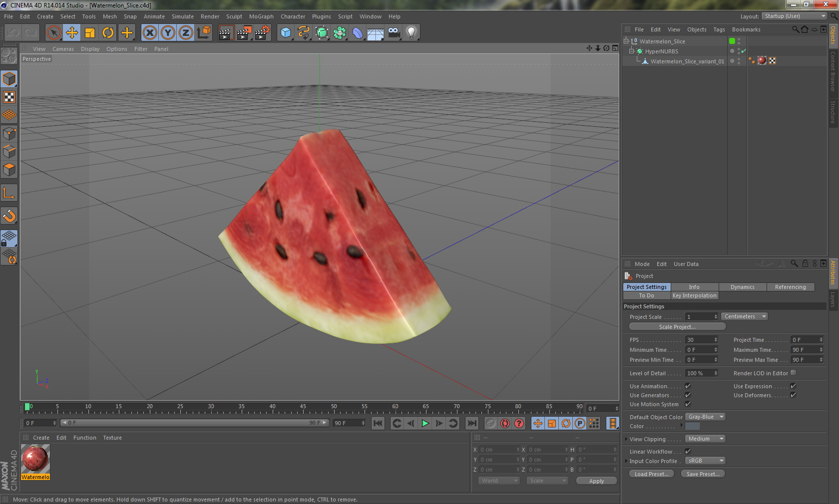The width and height of the screenshot is (839, 504).
Task: Open the Spline pen tool icon
Action: 304,33
